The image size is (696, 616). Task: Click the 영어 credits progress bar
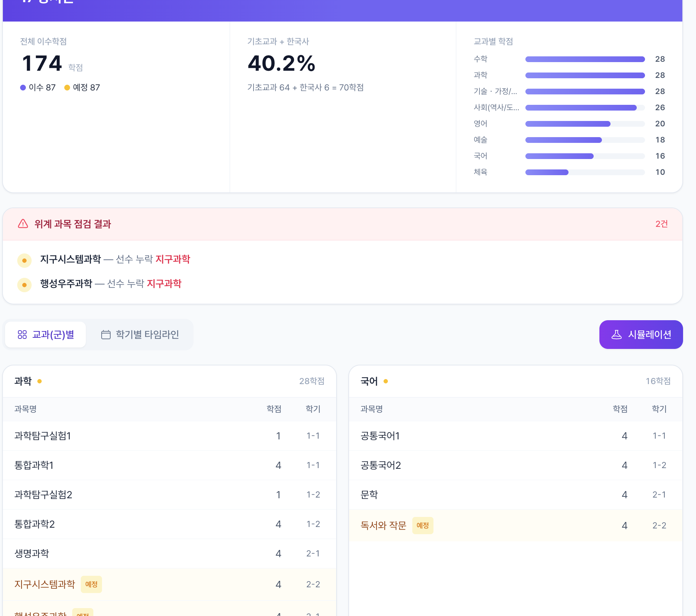coord(585,124)
